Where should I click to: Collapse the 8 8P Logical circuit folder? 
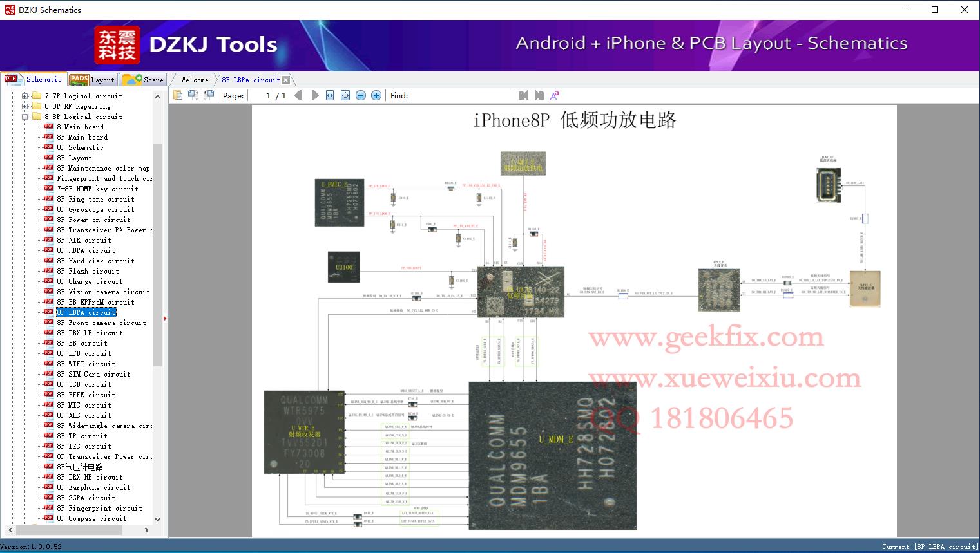click(25, 117)
